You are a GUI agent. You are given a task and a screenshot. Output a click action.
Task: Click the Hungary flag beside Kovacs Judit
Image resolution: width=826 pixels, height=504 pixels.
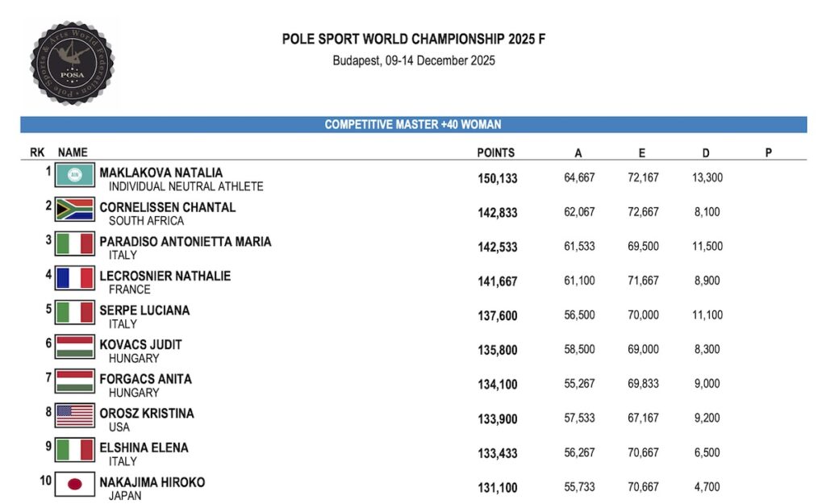(x=75, y=347)
